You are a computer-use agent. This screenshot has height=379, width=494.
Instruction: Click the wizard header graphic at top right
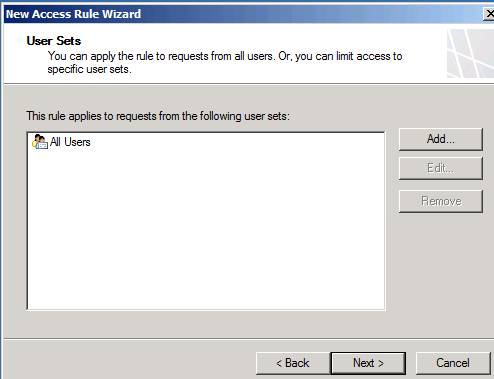coord(470,53)
